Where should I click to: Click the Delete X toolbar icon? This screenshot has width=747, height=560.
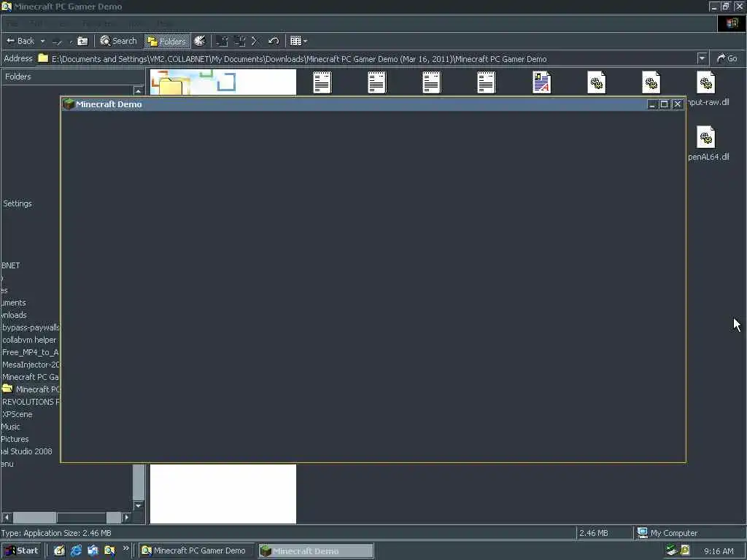coord(255,41)
